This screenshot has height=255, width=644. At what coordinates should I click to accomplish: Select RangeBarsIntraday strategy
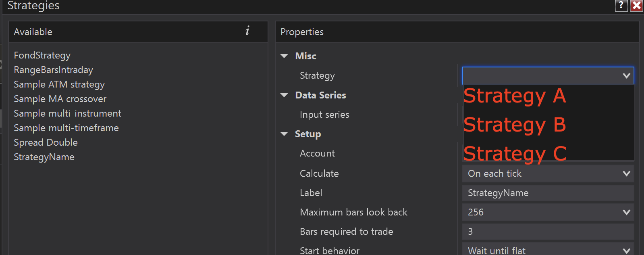(x=54, y=70)
